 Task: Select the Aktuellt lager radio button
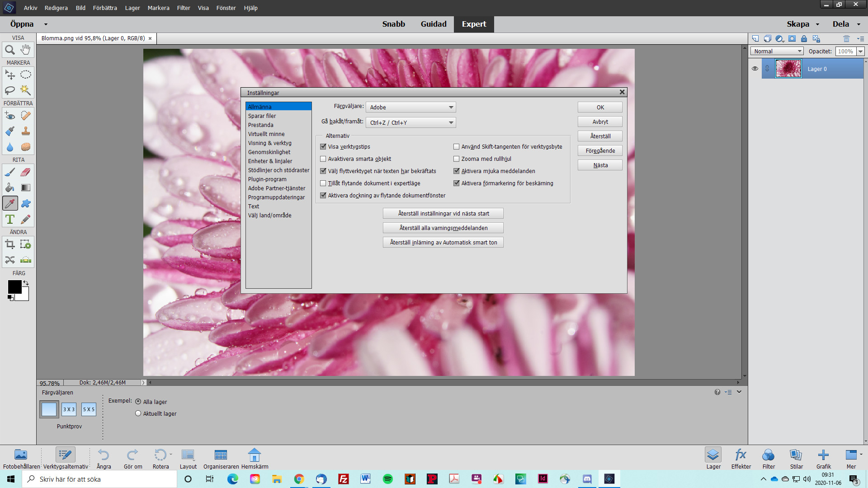[x=138, y=413]
